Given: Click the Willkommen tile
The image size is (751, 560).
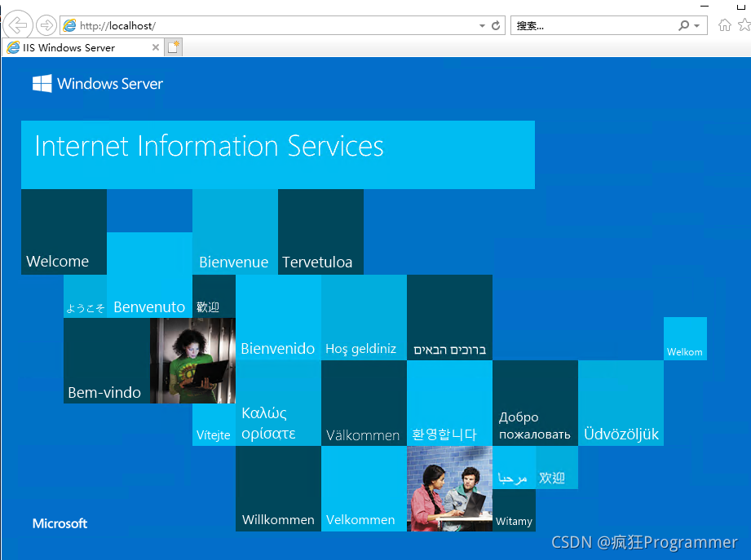Looking at the screenshot, I should point(278,489).
